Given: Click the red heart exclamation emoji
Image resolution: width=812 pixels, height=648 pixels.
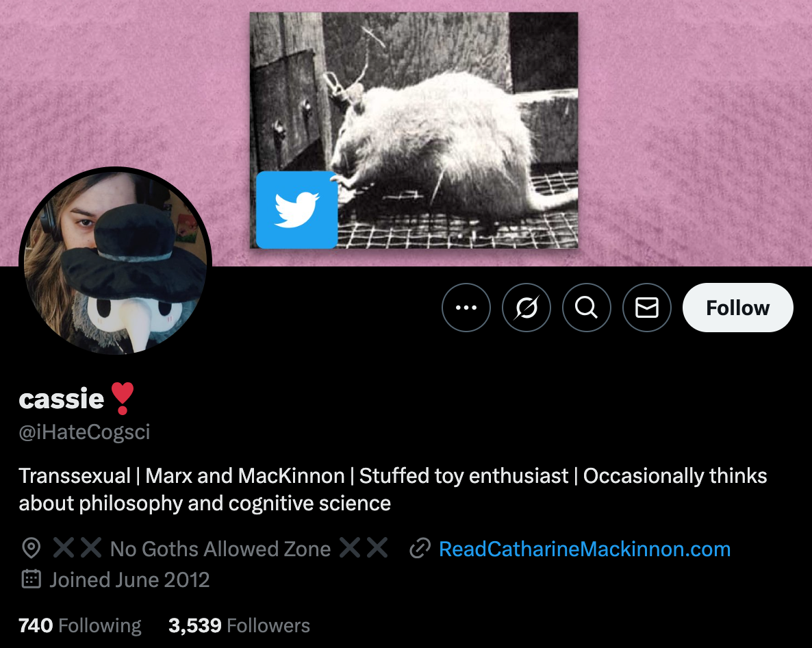Looking at the screenshot, I should tap(123, 399).
